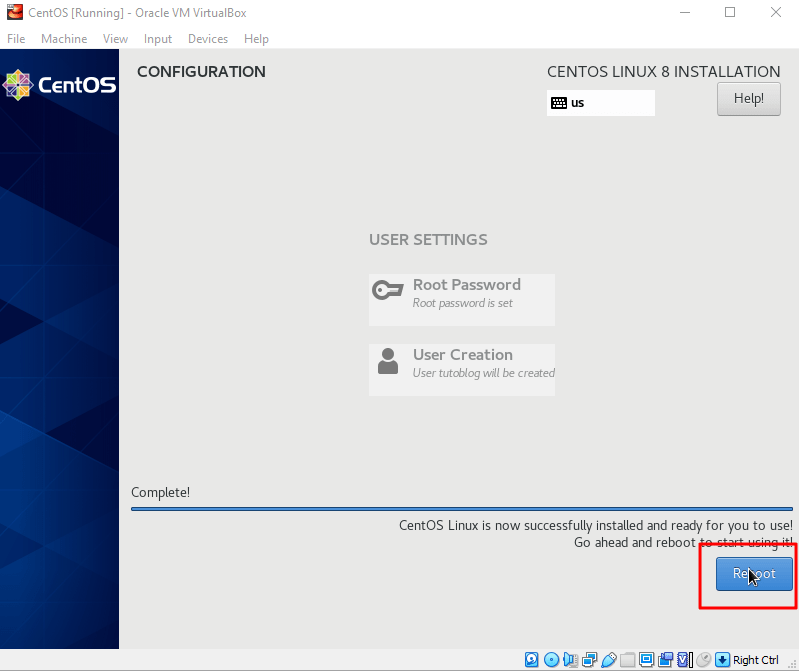
Task: Click the USB devices status icon
Action: [608, 660]
